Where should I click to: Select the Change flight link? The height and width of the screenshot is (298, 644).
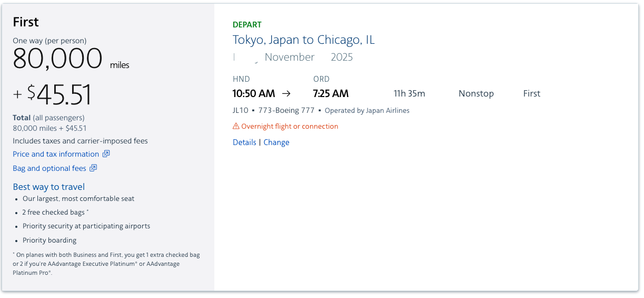276,142
